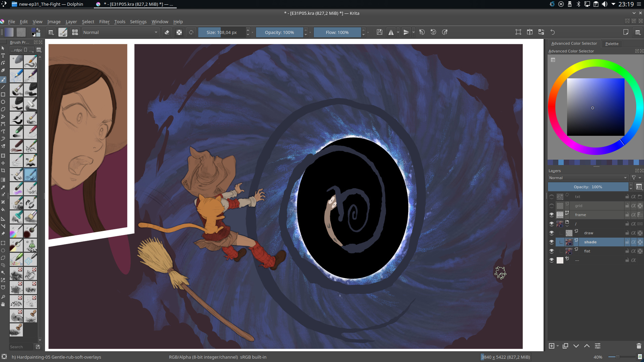Delete the selected layer with trash icon
This screenshot has width=644, height=362.
point(639,346)
